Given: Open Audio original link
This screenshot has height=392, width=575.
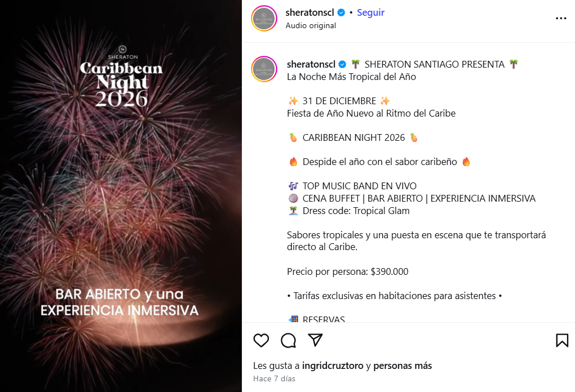Looking at the screenshot, I should pos(311,26).
